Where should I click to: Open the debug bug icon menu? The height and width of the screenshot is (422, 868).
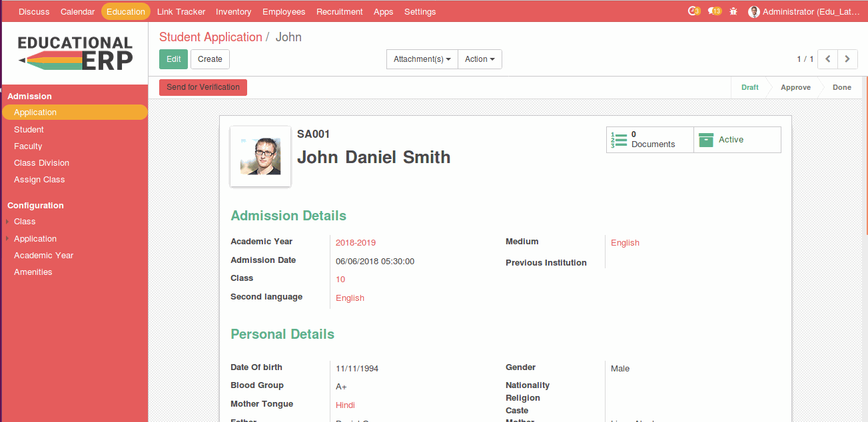733,11
